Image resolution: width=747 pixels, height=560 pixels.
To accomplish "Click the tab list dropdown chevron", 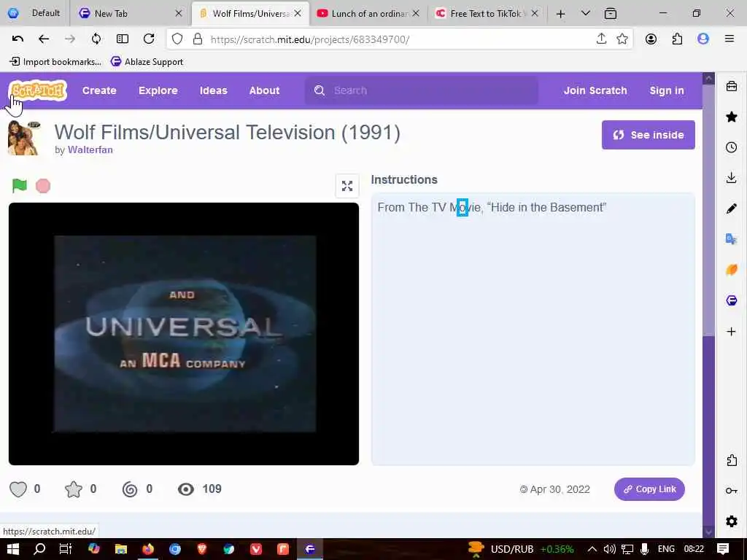I will (x=586, y=13).
